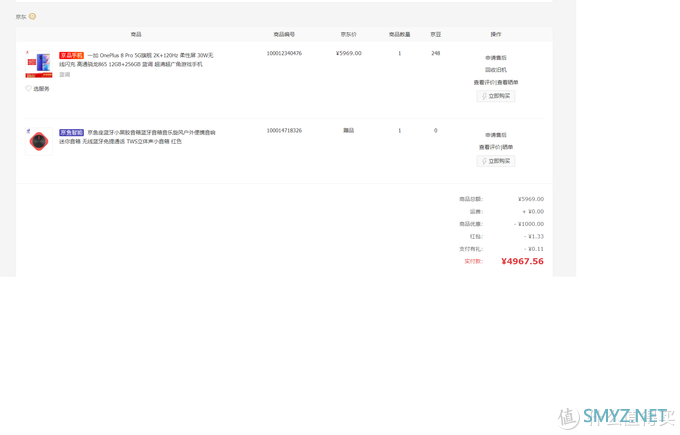Open the red Bluetooth speaker thumbnail
Screen dimensions: 680x435
[x=39, y=141]
